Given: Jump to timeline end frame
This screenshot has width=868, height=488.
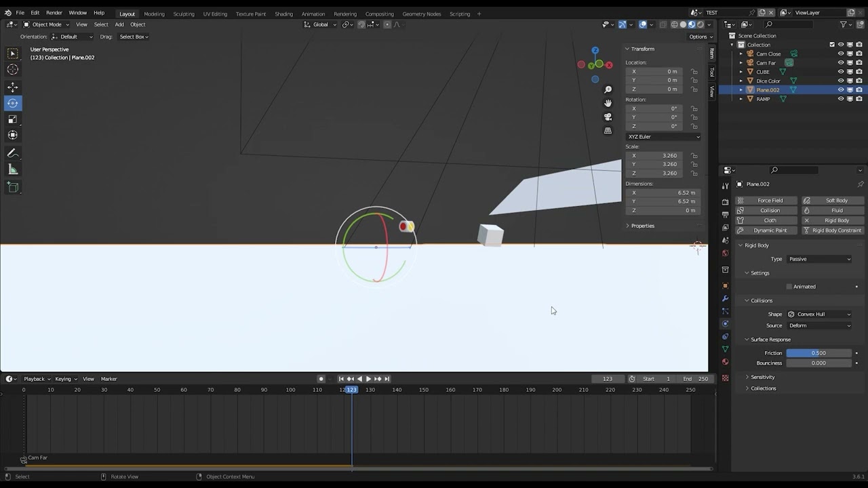Looking at the screenshot, I should click(x=387, y=379).
